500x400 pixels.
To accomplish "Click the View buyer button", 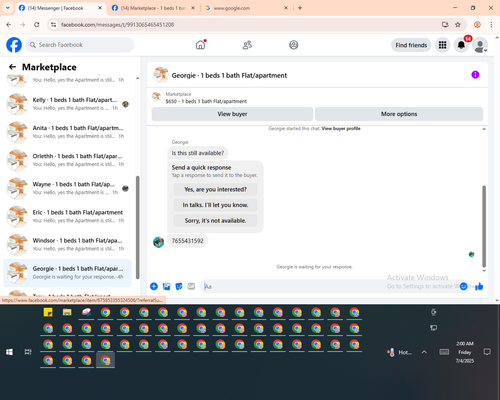I will (232, 114).
